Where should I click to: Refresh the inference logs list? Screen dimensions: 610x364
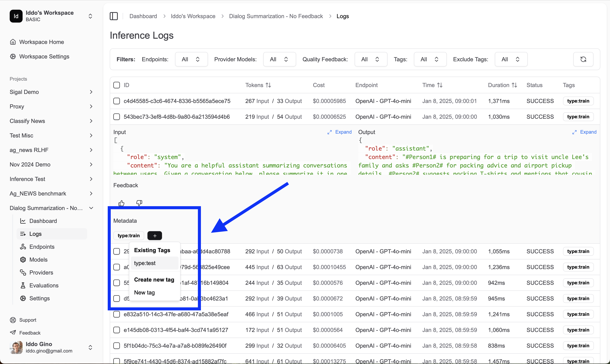pos(583,59)
